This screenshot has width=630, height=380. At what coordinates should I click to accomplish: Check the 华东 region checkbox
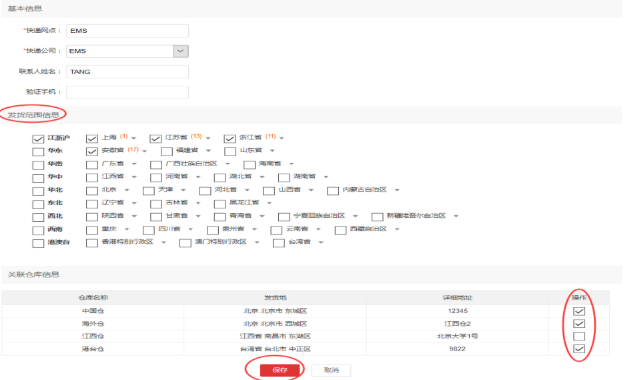click(38, 152)
